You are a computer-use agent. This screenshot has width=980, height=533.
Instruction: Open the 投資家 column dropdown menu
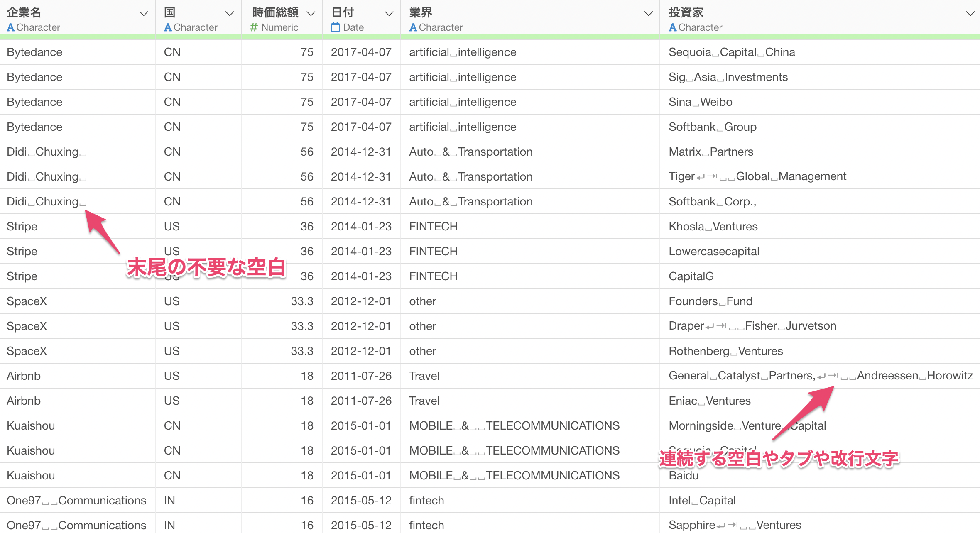click(970, 14)
